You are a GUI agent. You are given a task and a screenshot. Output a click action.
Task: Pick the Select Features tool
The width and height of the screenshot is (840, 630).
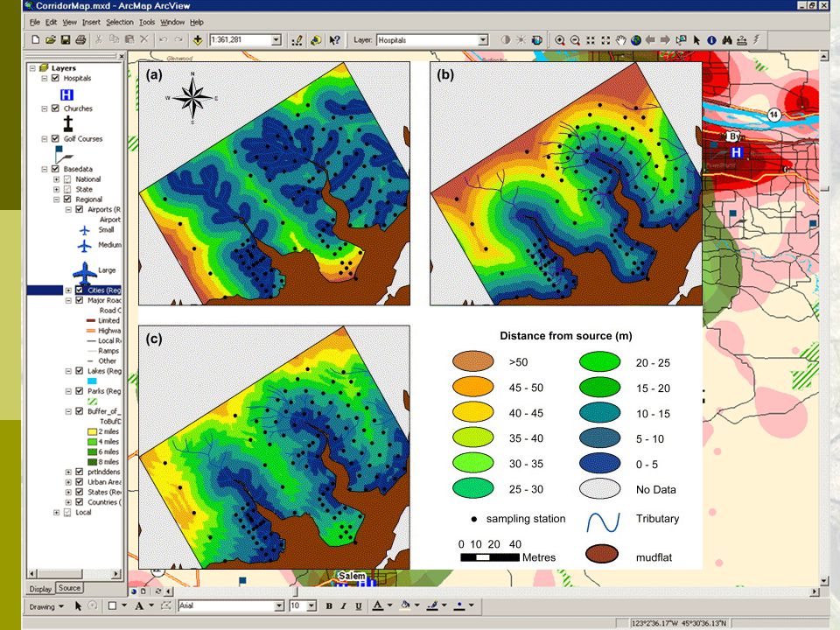click(681, 40)
